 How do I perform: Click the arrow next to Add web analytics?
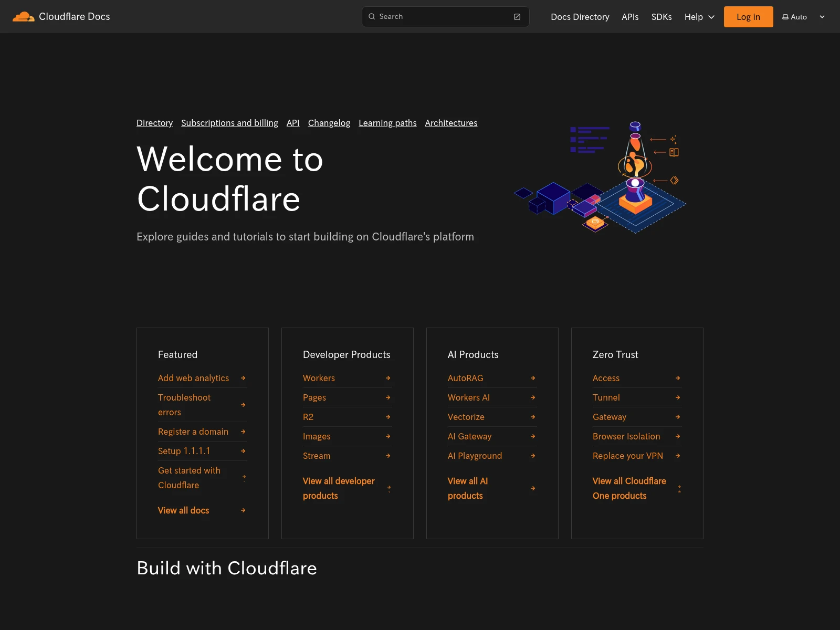click(243, 378)
